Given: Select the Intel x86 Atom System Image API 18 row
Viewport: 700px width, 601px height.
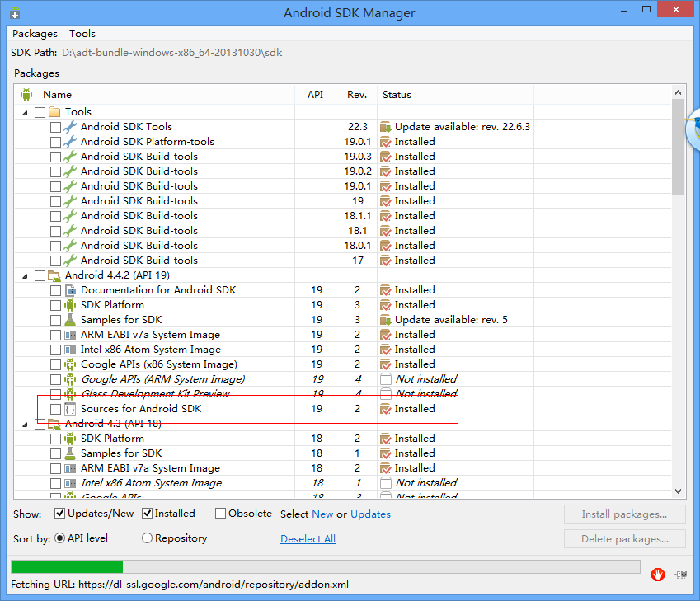Looking at the screenshot, I should point(342,483).
